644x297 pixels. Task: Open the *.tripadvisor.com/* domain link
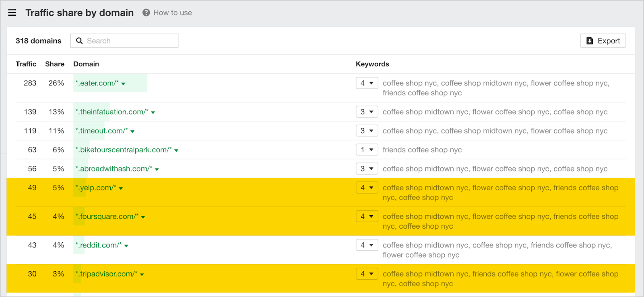pos(106,274)
